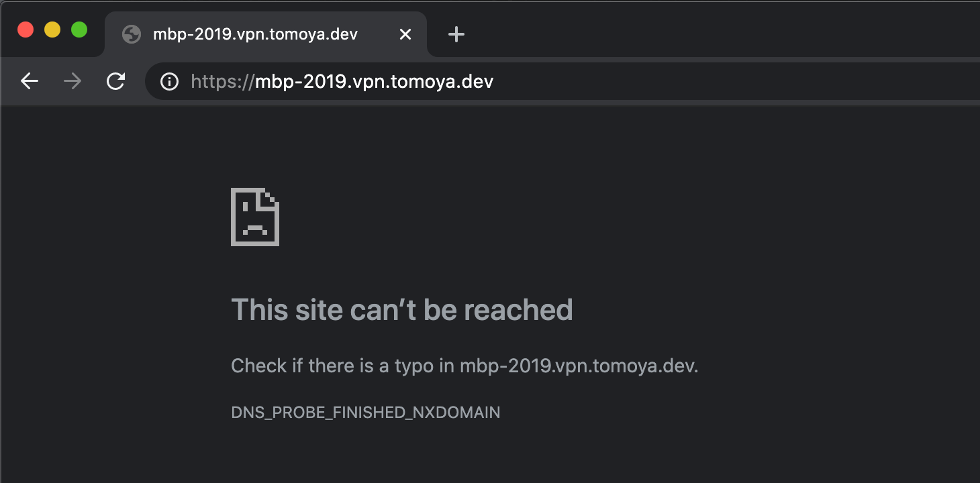Open a new tab with plus button
The width and height of the screenshot is (980, 483).
pos(456,34)
